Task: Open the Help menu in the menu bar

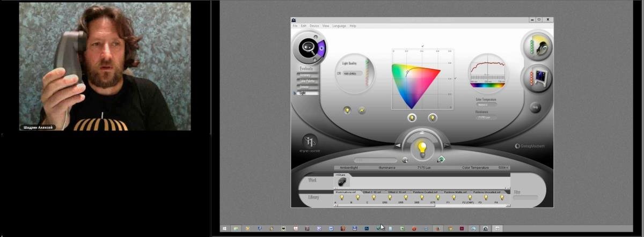Action: tap(353, 26)
